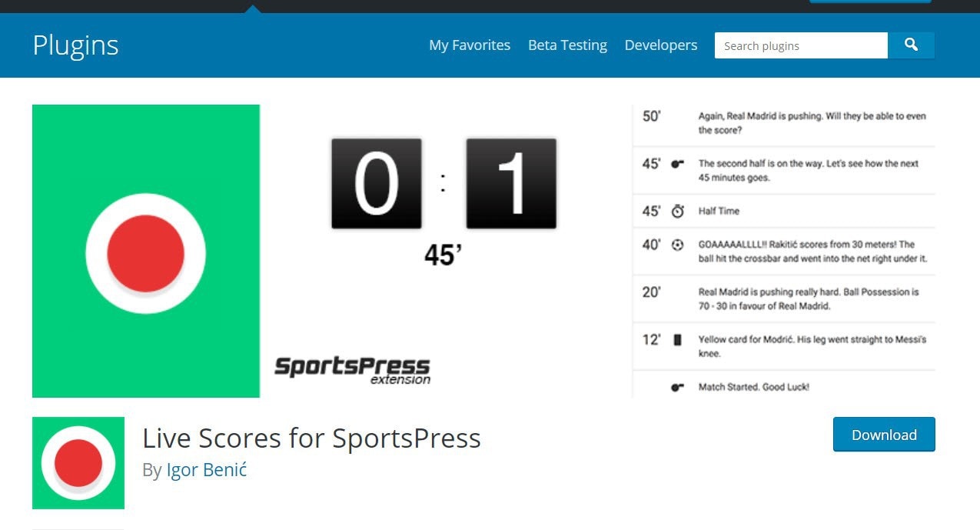Screen dimensions: 980x530
Task: Click the 50' Real Madrid pushing commentary
Action: (812, 123)
